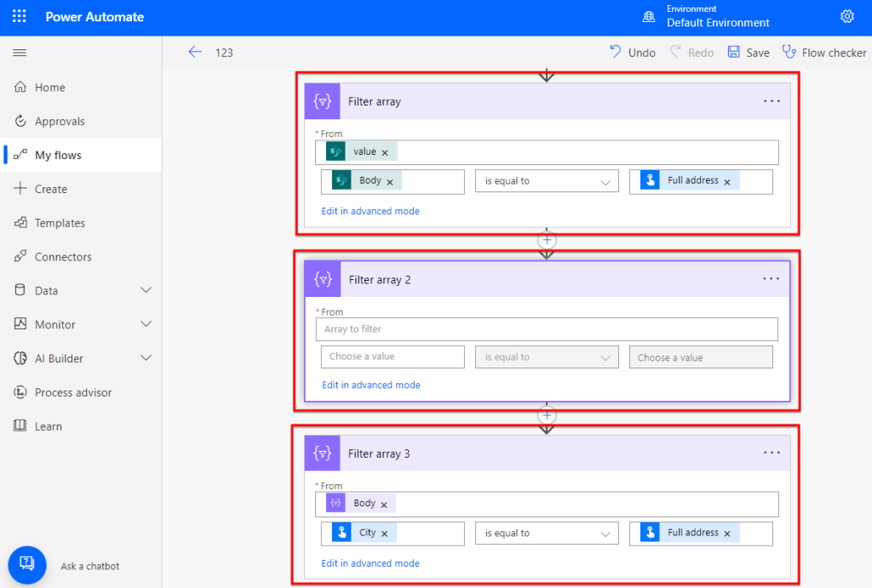Click the Undo button
Screen dimensions: 872x588
click(x=633, y=52)
